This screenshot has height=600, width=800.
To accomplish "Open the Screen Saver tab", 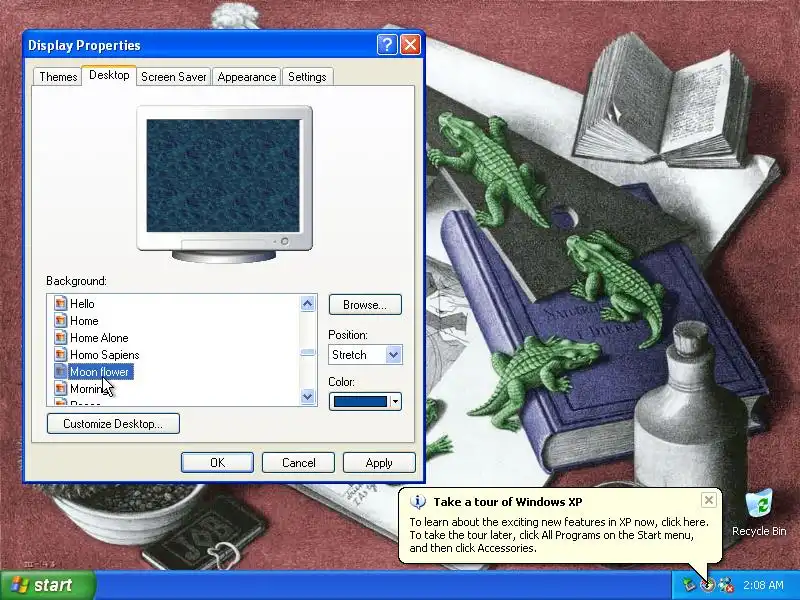I will [x=173, y=77].
